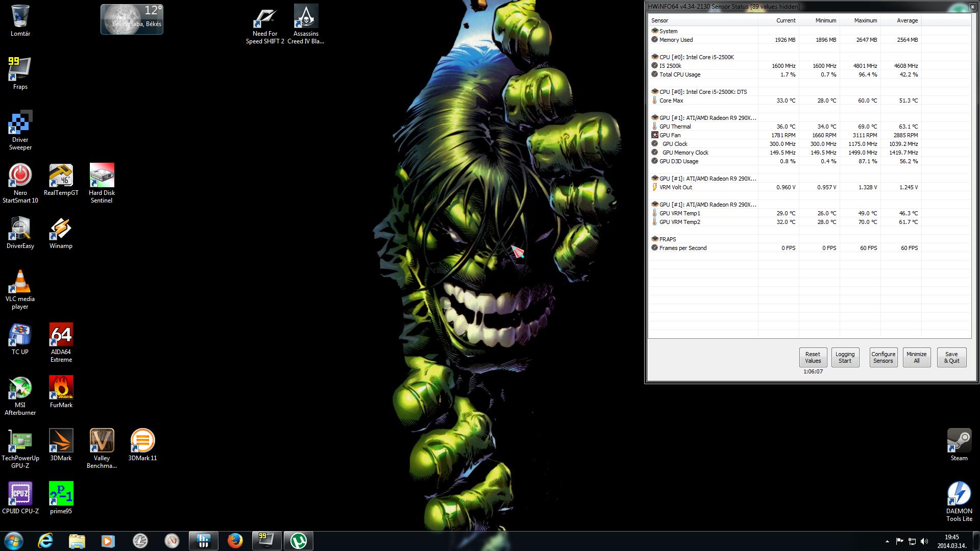Click the Average column header

coord(901,20)
